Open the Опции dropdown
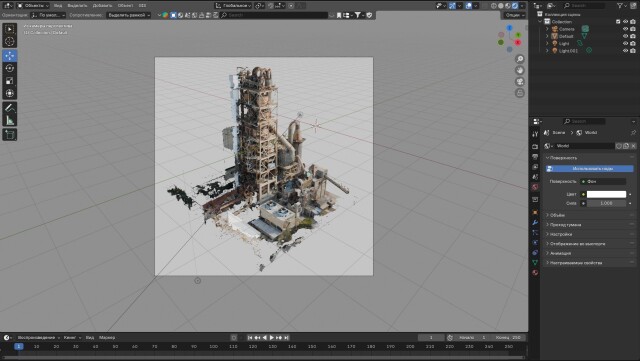This screenshot has height=361, width=640. (x=514, y=15)
